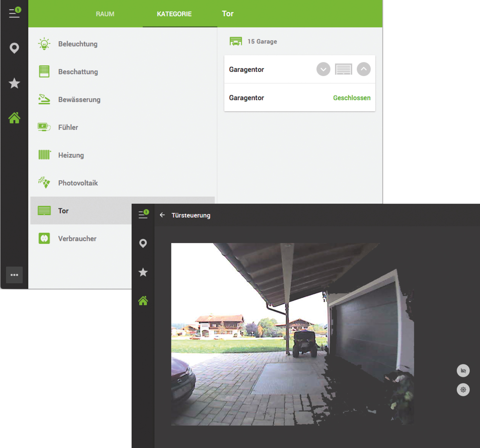Open menu in Türsteuerung window sidebar

point(143,214)
